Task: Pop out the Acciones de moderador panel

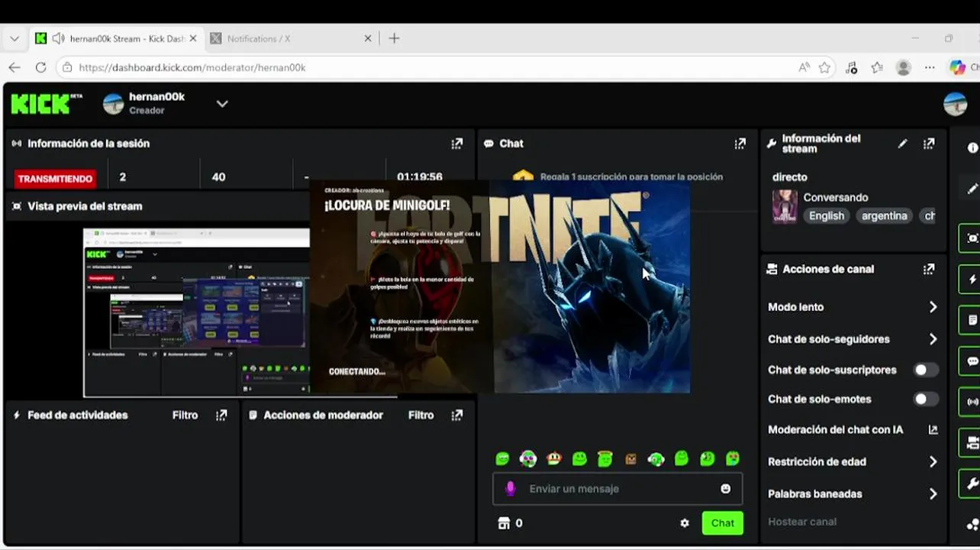Action: (456, 416)
